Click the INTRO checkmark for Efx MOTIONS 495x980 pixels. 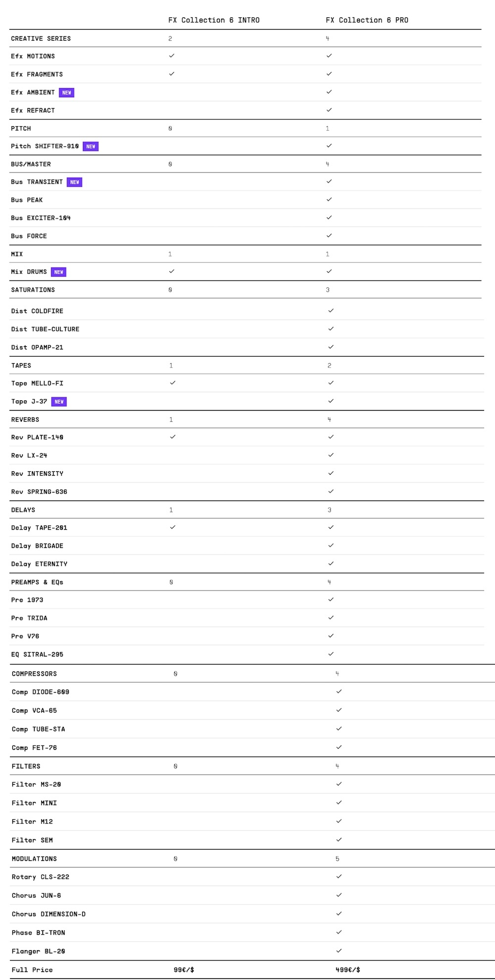(x=172, y=56)
